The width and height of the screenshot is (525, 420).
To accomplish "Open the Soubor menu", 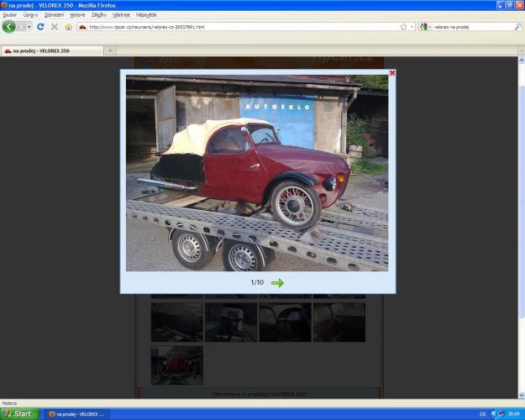I will [10, 15].
